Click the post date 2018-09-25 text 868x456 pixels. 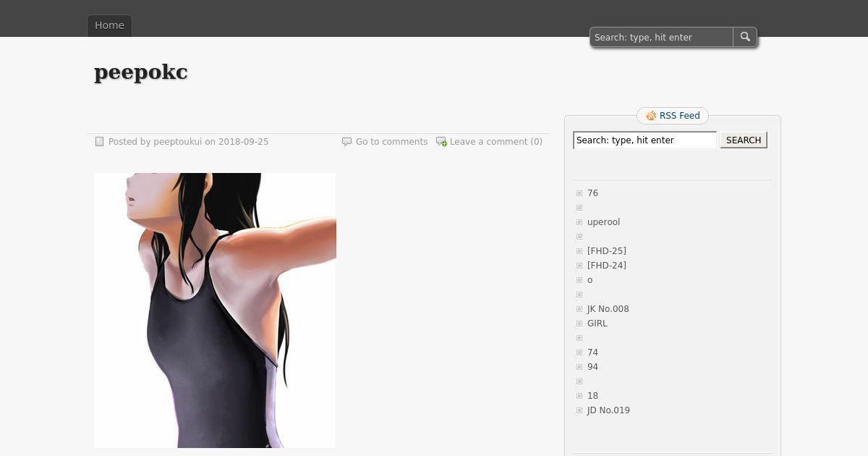click(x=243, y=142)
